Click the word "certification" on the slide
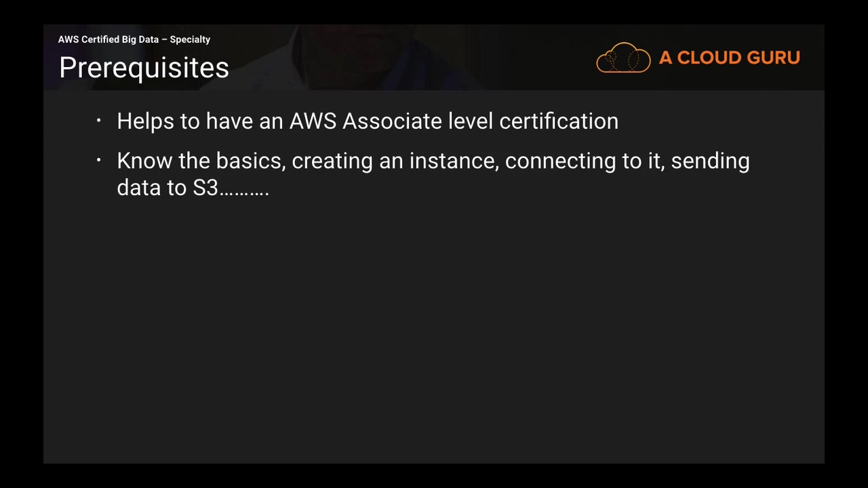Image resolution: width=868 pixels, height=488 pixels. (559, 121)
